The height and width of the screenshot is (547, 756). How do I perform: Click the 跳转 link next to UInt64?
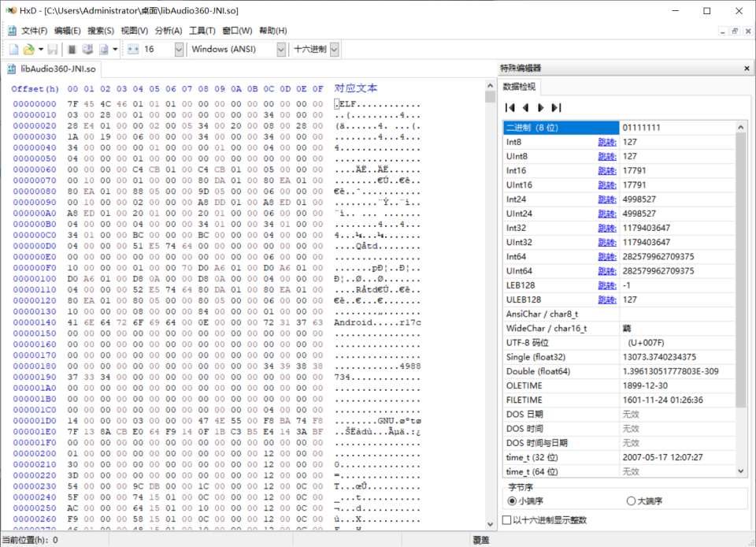[606, 270]
